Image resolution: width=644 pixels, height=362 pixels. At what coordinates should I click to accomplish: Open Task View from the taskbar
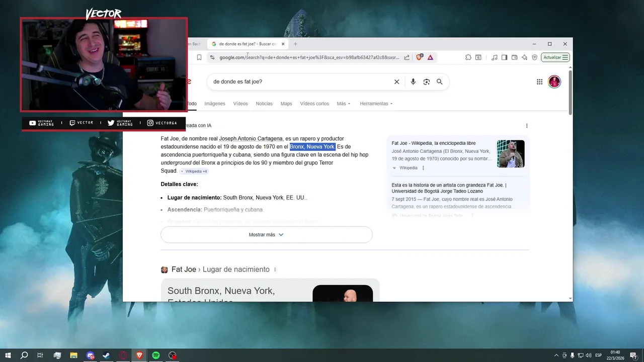click(x=40, y=355)
